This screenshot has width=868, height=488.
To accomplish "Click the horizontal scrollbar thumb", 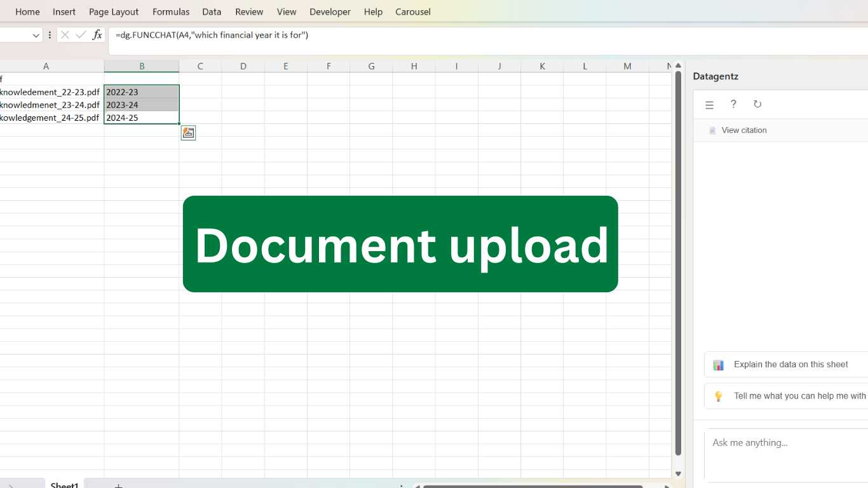I will 534,487.
